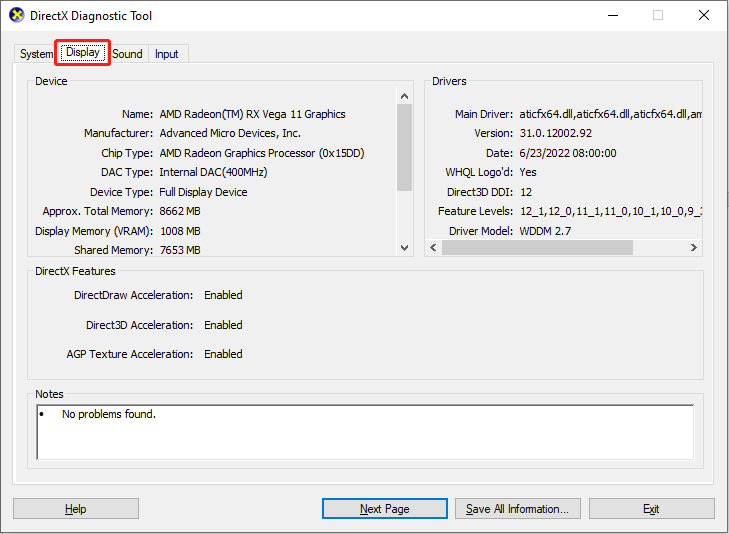Viewport: 729px width, 534px height.
Task: Click DirectDraw Acceleration 'Enabled' value
Action: point(223,295)
